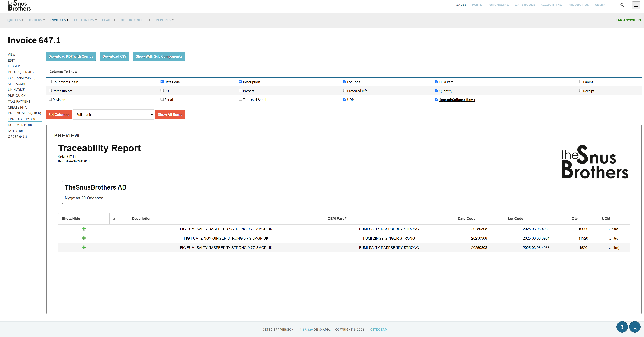644x337 pixels.
Task: Open Take Payment sidebar link
Action: pyautogui.click(x=19, y=101)
